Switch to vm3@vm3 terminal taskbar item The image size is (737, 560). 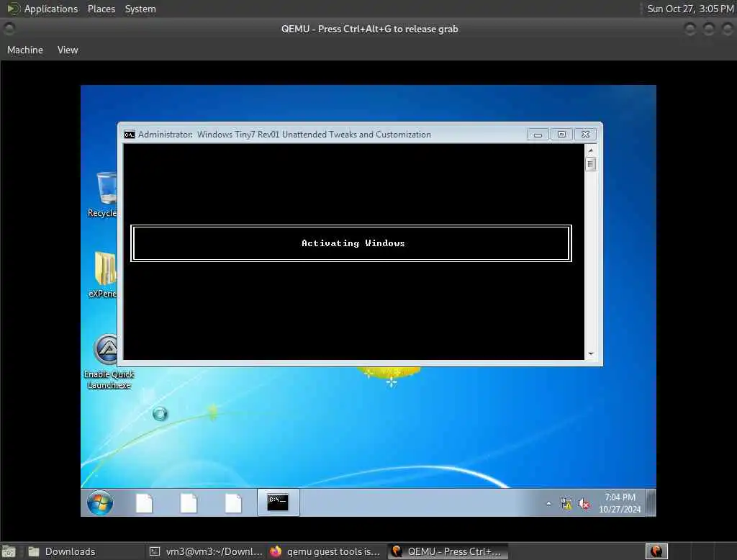(206, 551)
